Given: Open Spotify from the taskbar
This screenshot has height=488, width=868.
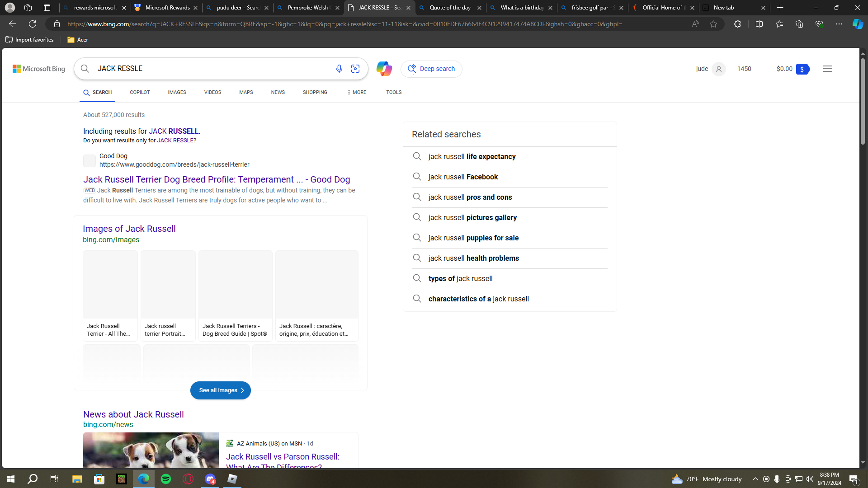Looking at the screenshot, I should [x=166, y=479].
